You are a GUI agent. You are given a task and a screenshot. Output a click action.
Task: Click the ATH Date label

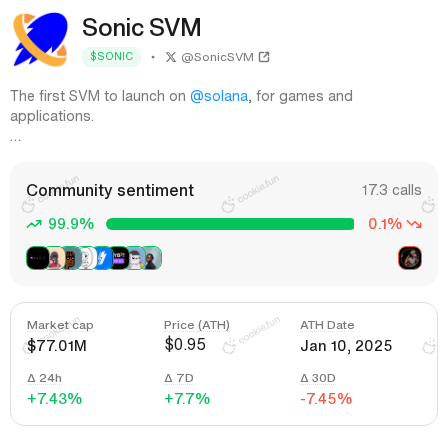[327, 325]
